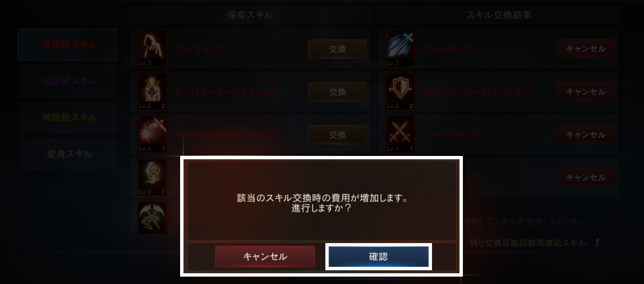Select the hooded figure Lv.0 skill icon
This screenshot has width=644, height=284.
pyautogui.click(x=152, y=177)
